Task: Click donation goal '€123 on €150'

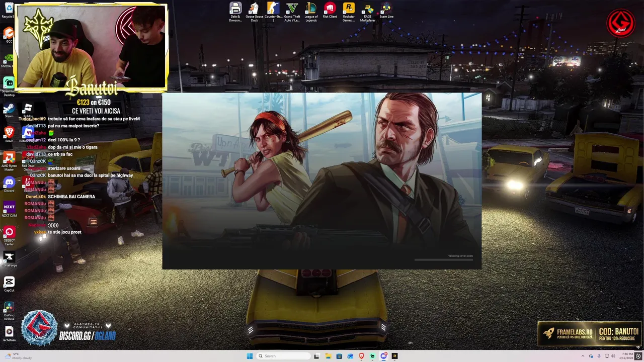Action: [x=94, y=103]
